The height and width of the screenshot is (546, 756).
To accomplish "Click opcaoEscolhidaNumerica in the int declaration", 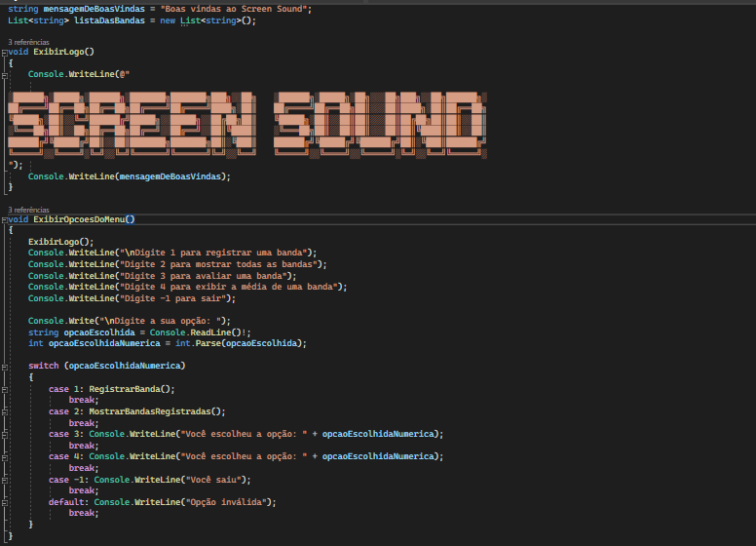I will click(x=104, y=343).
